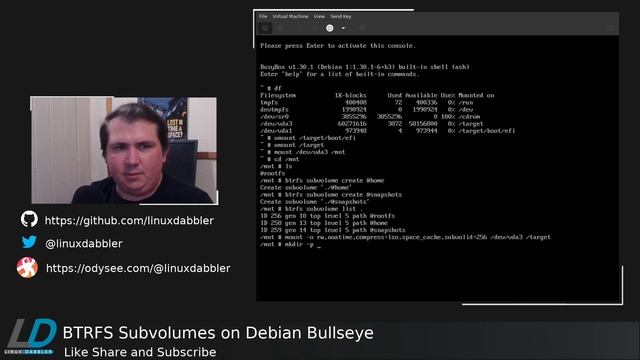
Task: Show the graphical console view
Action: coord(265,28)
